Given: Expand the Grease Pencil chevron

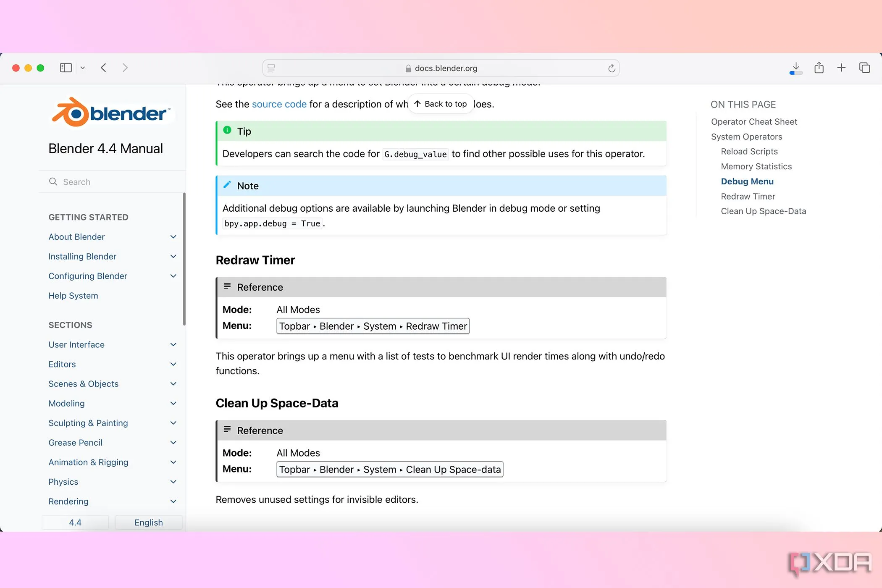Looking at the screenshot, I should pyautogui.click(x=173, y=443).
